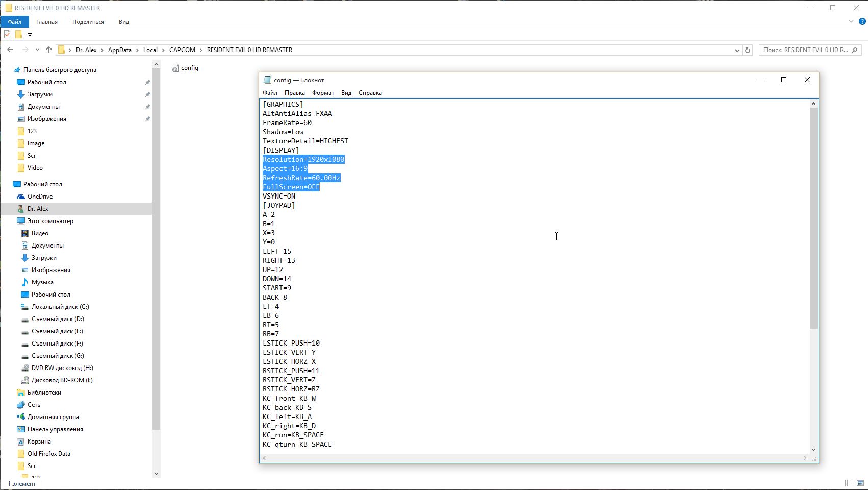
Task: Click the address bar refresh icon
Action: coord(748,50)
